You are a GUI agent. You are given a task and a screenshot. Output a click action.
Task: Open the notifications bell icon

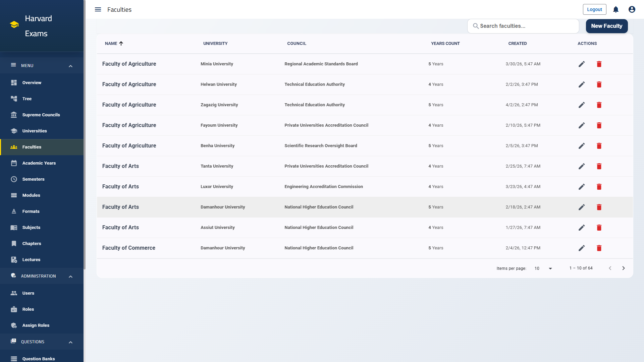click(615, 9)
